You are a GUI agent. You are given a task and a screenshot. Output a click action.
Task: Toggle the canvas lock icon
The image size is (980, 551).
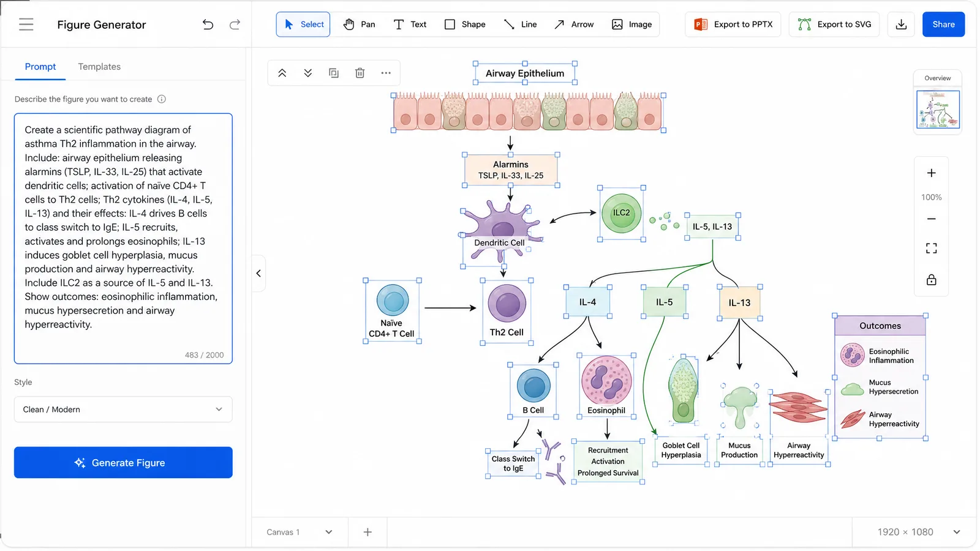pos(931,280)
